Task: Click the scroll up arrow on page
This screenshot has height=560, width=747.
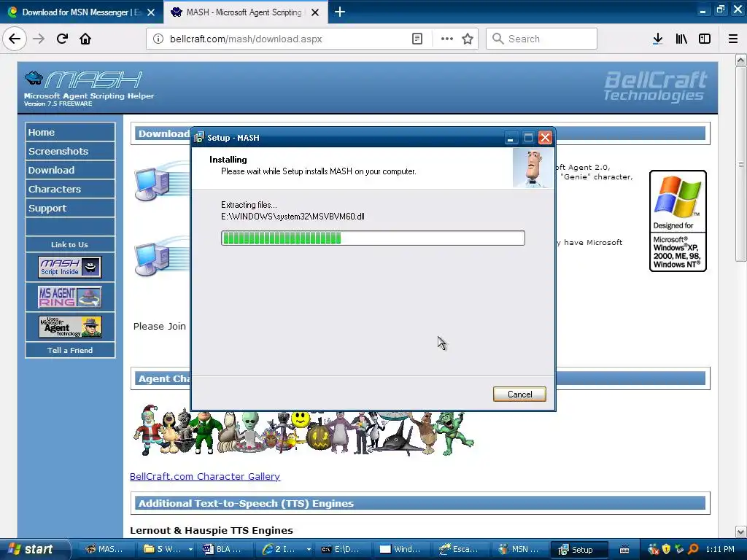Action: [x=740, y=61]
